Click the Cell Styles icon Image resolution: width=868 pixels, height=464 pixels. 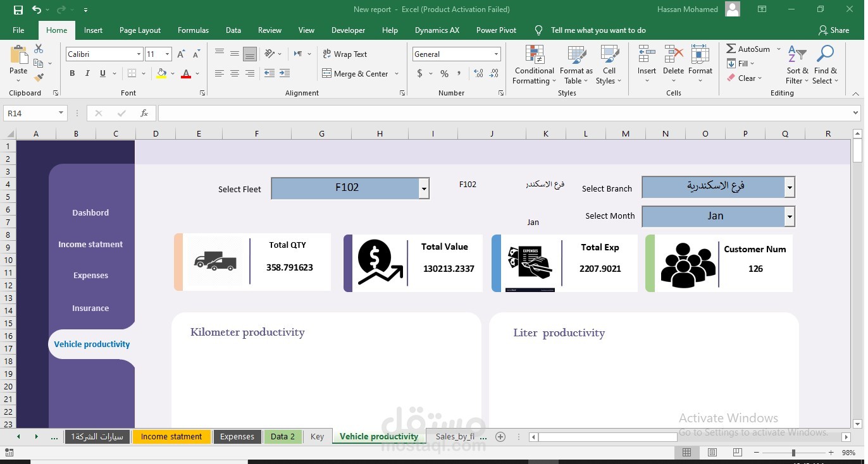[609, 55]
